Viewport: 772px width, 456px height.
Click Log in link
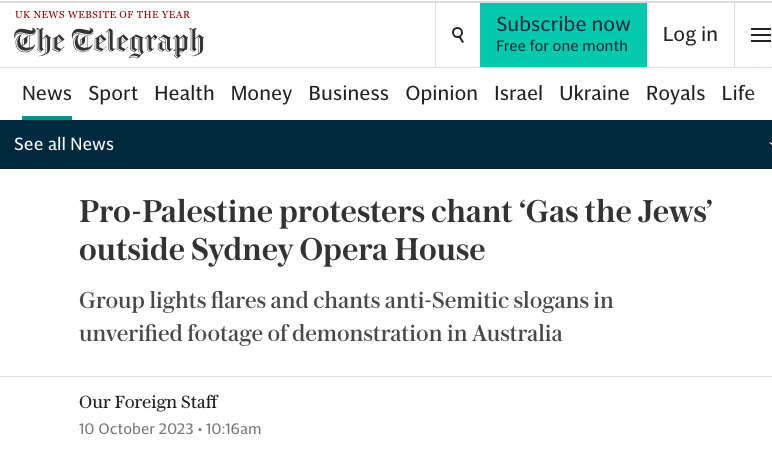coord(690,34)
